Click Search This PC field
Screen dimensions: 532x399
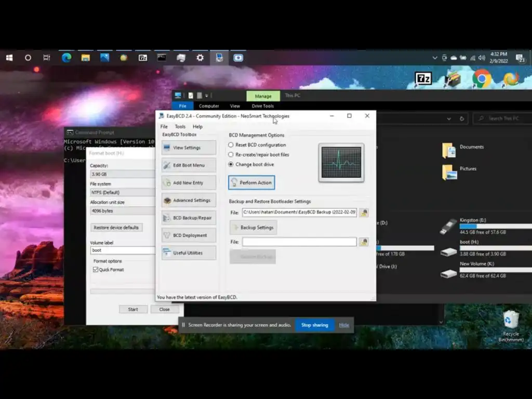click(503, 118)
